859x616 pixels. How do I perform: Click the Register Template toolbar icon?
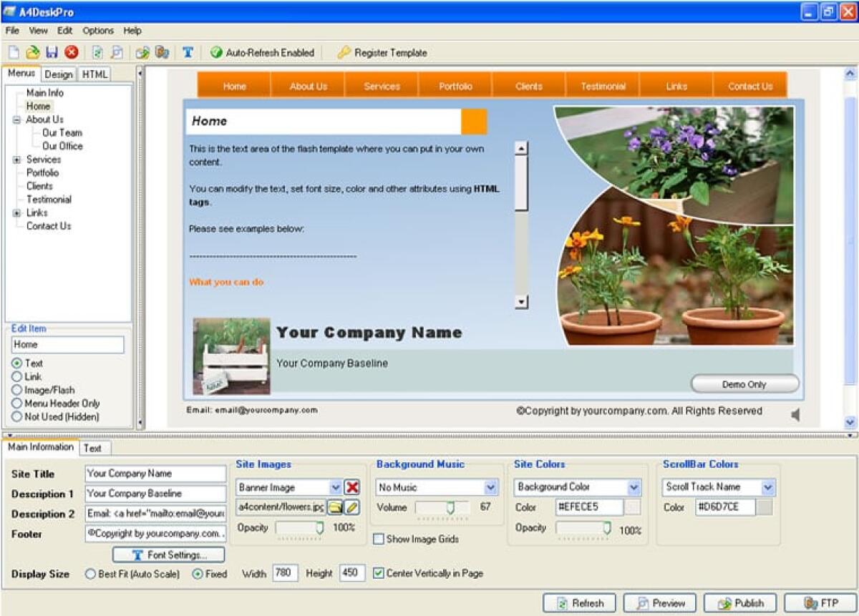pyautogui.click(x=343, y=52)
